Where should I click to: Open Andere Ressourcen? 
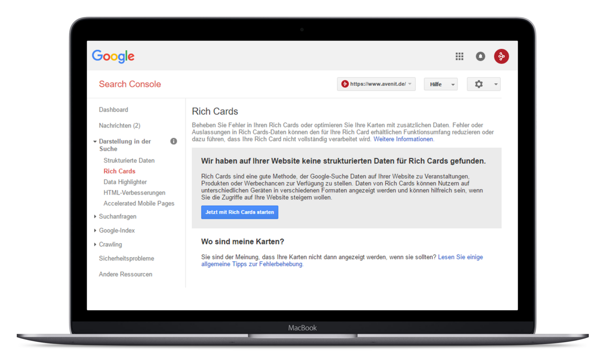(x=126, y=274)
